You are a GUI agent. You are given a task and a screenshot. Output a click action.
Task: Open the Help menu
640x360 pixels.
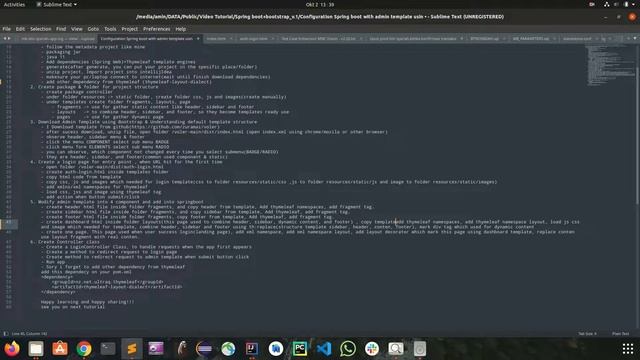181,29
